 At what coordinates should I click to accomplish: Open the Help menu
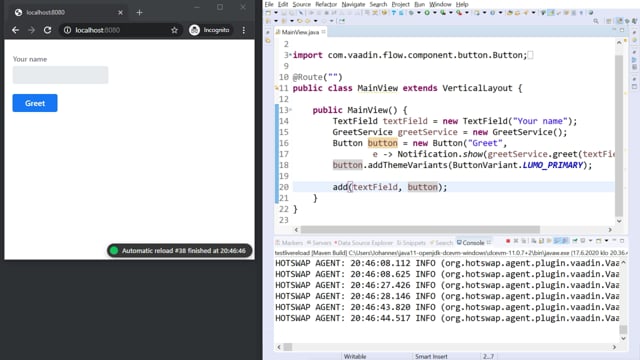point(462,4)
